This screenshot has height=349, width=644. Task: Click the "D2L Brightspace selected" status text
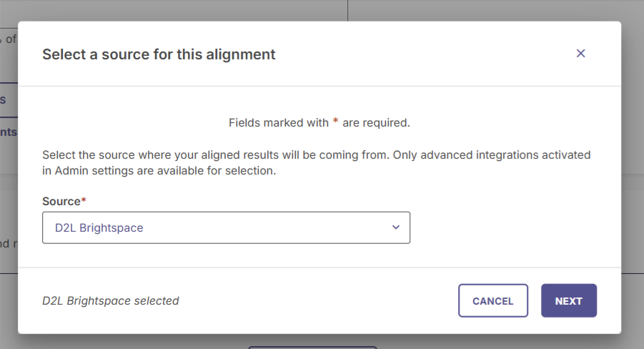coord(110,301)
